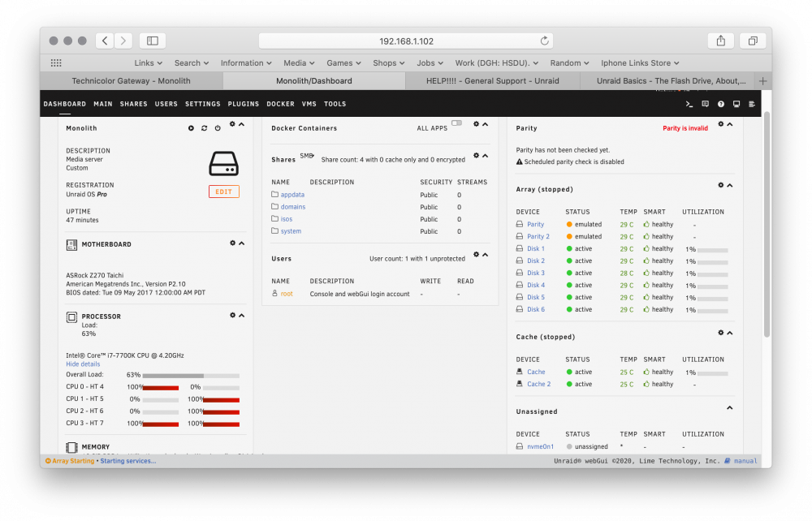Click the Safari address bar
This screenshot has height=521, width=812.
(406, 41)
